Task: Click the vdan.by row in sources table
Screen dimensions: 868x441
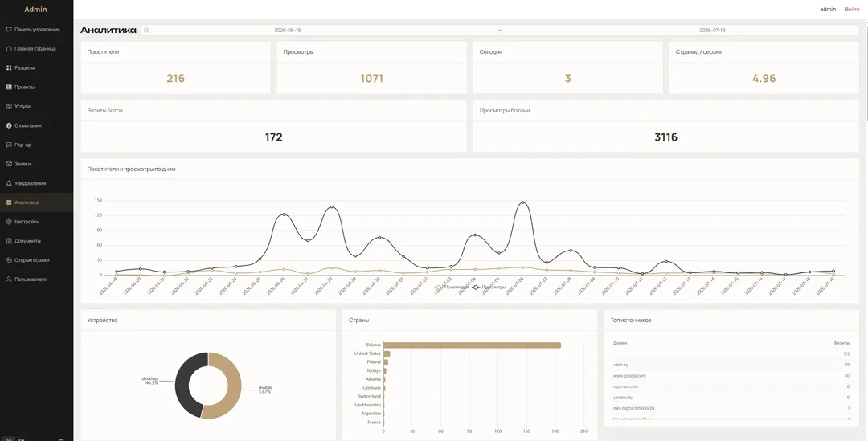Action: click(731, 365)
